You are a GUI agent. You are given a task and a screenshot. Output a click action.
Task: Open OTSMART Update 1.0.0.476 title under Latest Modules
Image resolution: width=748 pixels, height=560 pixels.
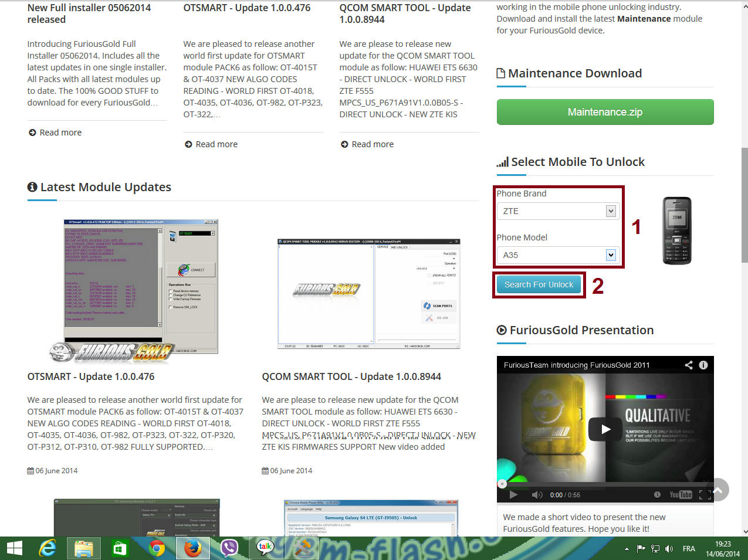(91, 376)
